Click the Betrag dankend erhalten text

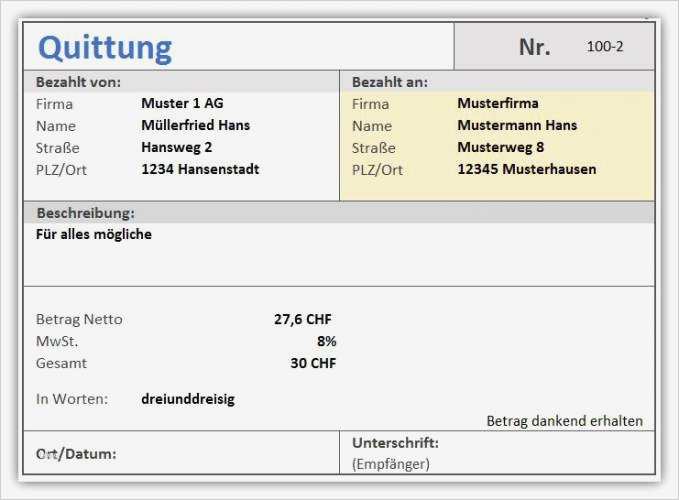[x=565, y=421]
